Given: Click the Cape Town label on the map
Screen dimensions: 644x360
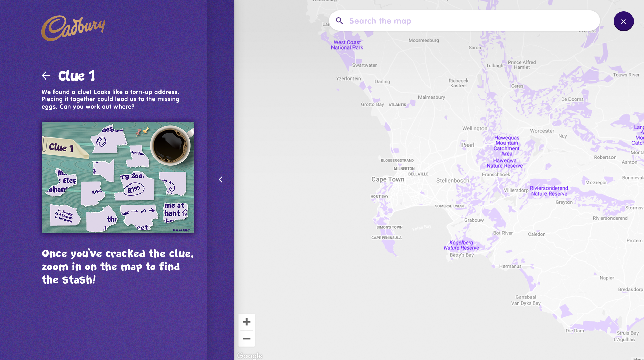Looking at the screenshot, I should tap(388, 179).
